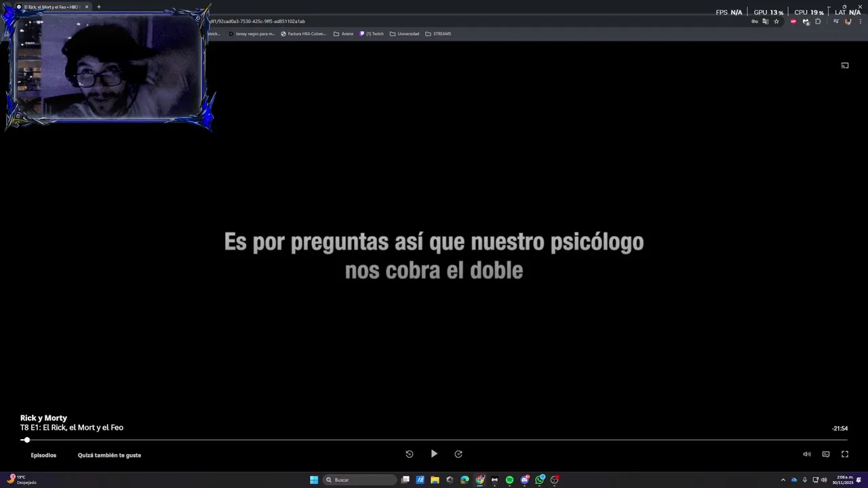Open saved passwords key icon
This screenshot has height=488, width=868.
tap(755, 22)
